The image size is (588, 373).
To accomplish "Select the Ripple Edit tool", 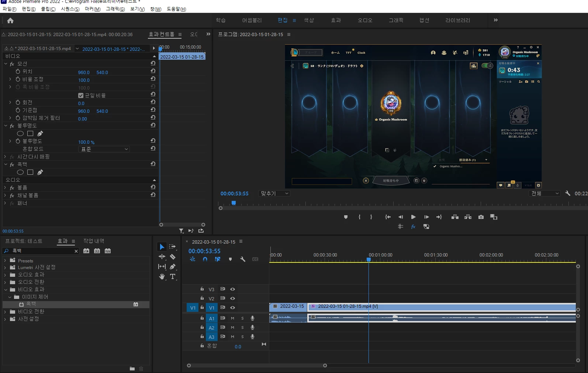I will click(x=162, y=257).
